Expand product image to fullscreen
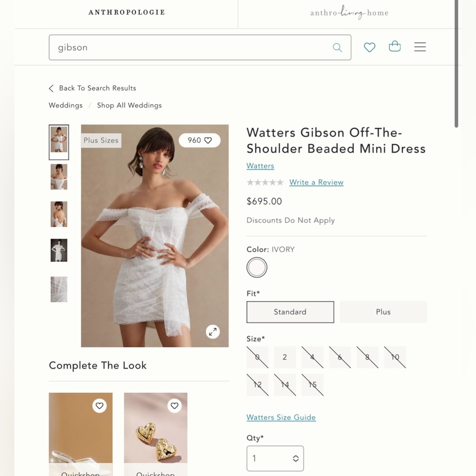Screen dimensions: 476x476 (213, 331)
